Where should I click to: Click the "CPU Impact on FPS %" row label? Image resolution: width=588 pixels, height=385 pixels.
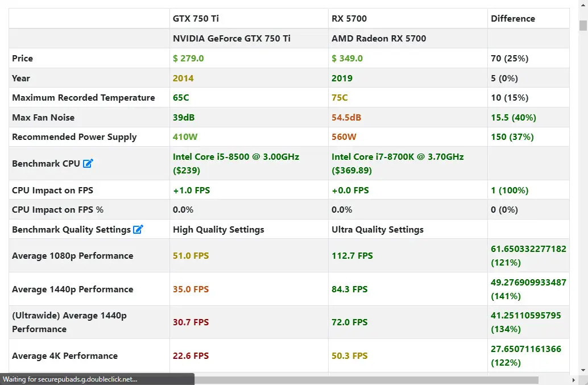[x=58, y=209]
